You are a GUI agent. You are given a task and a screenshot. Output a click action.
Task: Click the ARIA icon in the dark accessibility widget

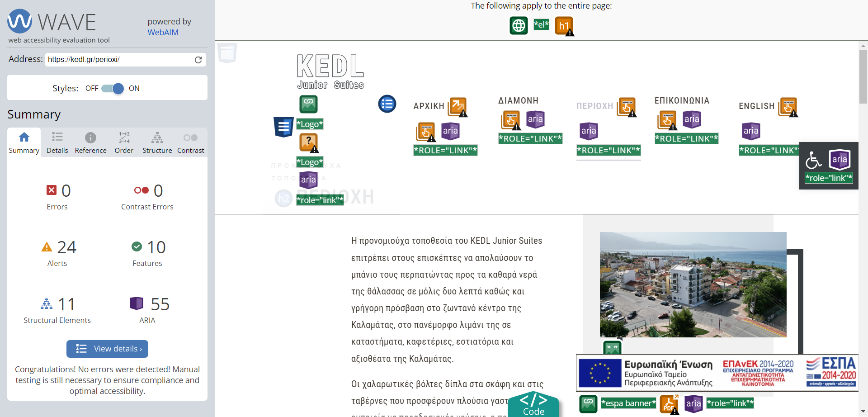840,159
